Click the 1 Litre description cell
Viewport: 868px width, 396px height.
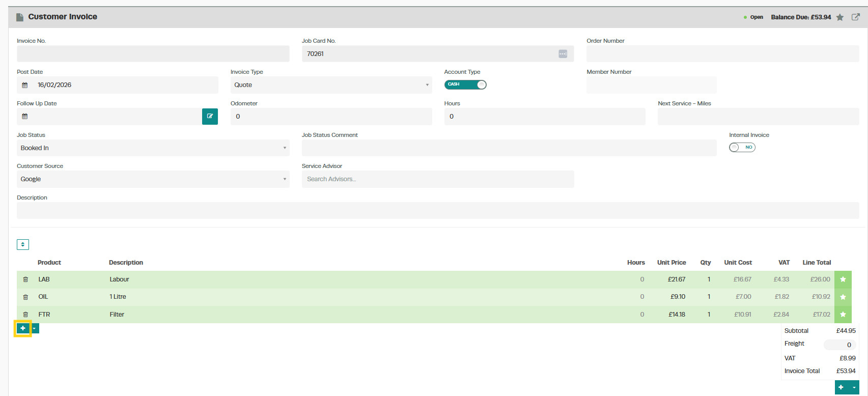pos(118,297)
